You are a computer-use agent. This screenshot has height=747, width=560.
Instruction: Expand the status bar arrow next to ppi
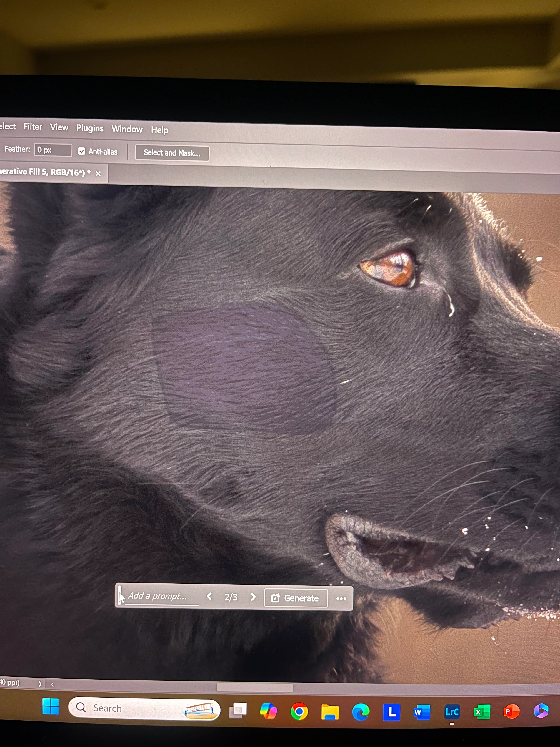40,684
